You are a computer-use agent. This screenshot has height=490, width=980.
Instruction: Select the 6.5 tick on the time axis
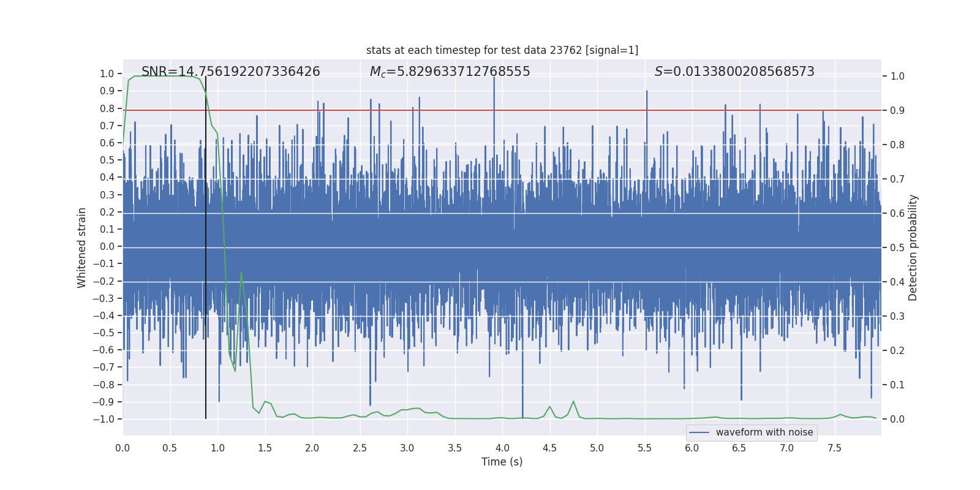739,448
